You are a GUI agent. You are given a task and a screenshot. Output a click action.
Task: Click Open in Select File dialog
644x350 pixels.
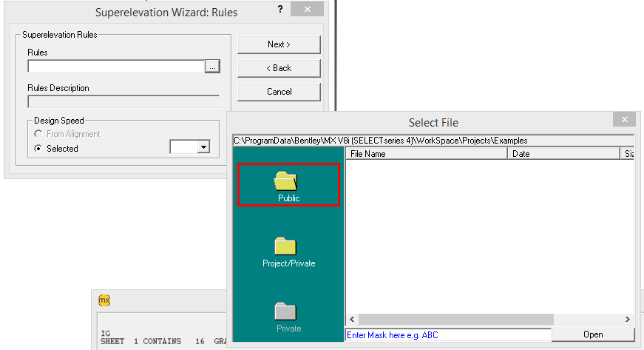click(x=593, y=334)
